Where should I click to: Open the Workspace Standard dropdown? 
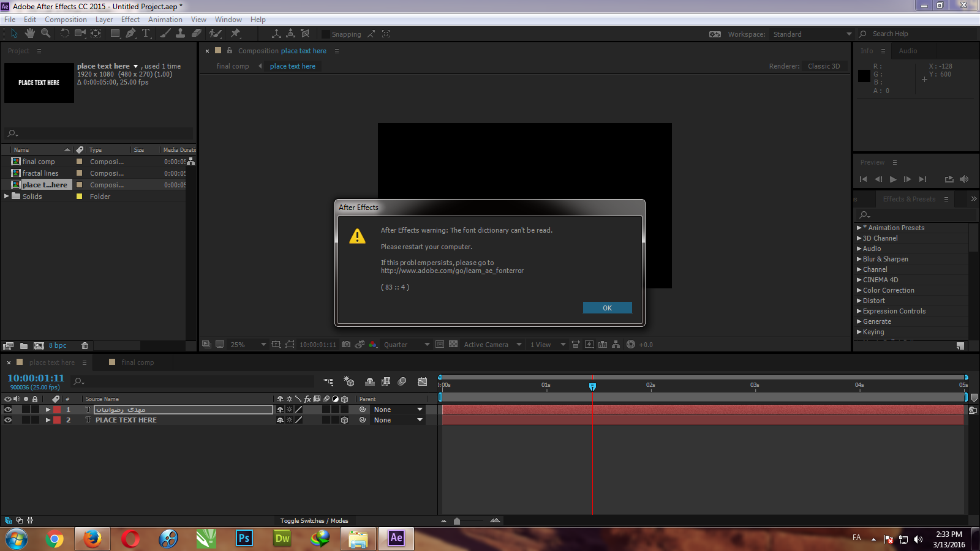click(812, 34)
